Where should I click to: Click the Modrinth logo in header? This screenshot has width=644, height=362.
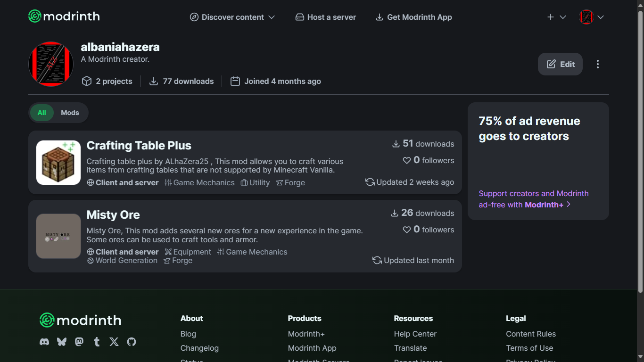pos(64,16)
